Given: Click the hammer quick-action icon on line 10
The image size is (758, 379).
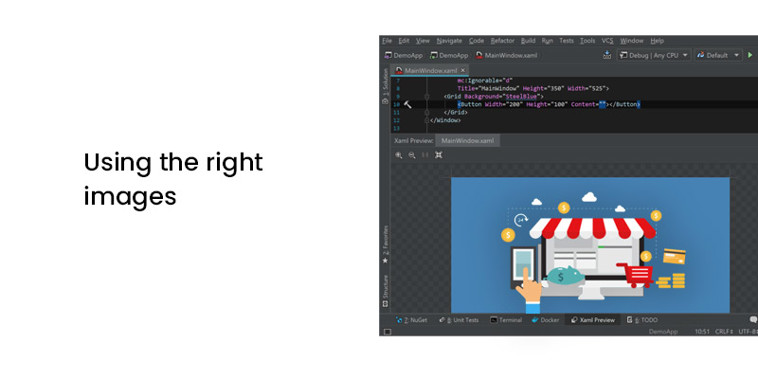Looking at the screenshot, I should pos(408,104).
